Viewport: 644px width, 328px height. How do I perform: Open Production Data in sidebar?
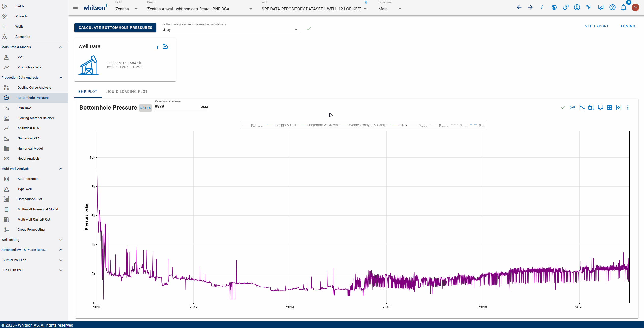point(34,67)
